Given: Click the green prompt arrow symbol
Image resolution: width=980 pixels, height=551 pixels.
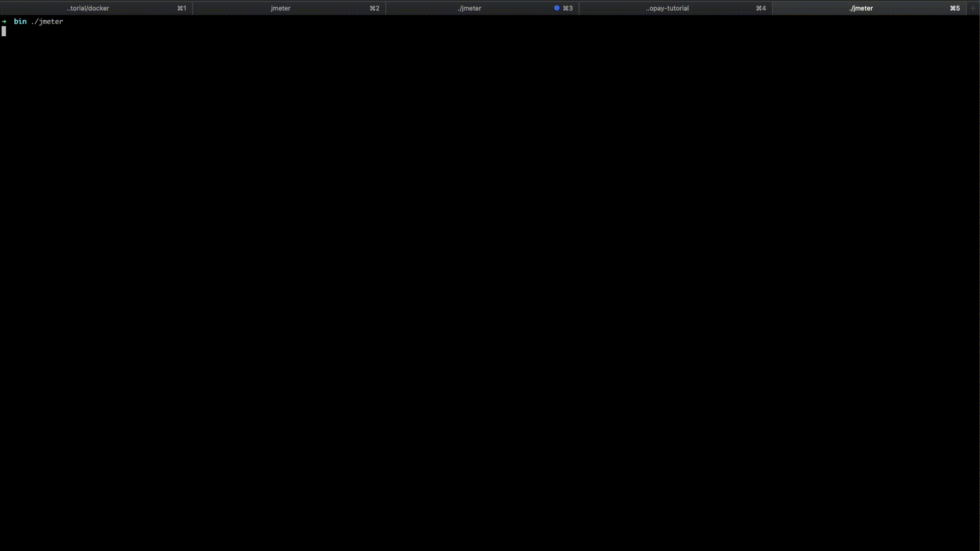Looking at the screenshot, I should 4,21.
